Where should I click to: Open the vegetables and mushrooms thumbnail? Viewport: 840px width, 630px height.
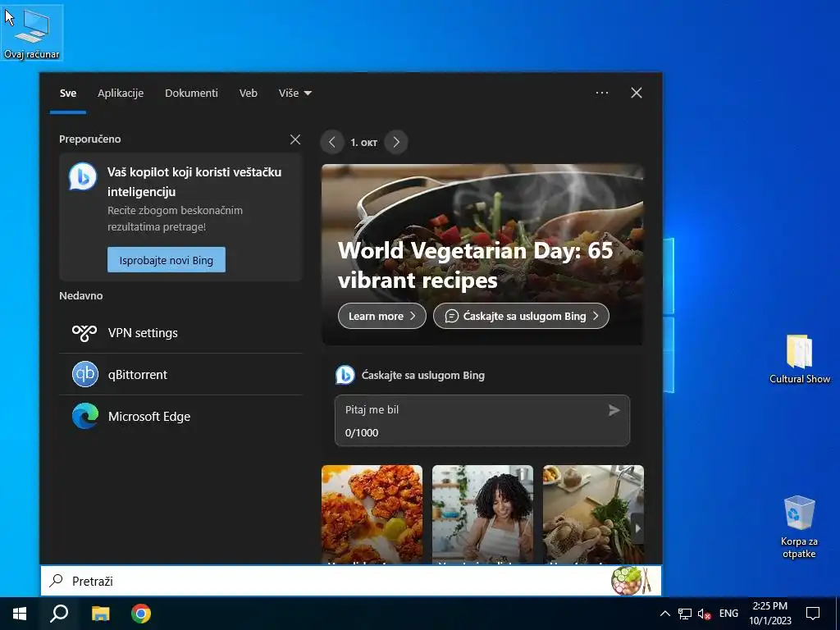click(x=593, y=514)
